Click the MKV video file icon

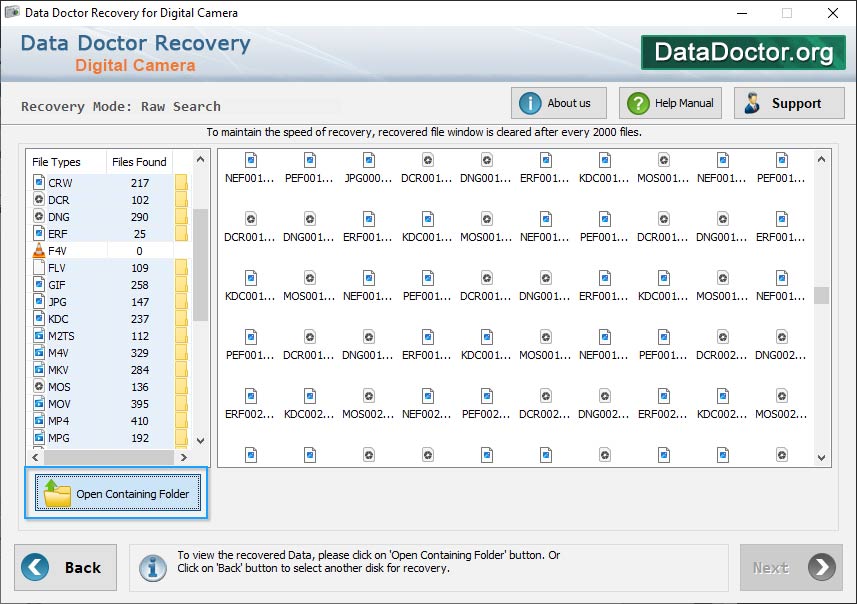click(39, 369)
